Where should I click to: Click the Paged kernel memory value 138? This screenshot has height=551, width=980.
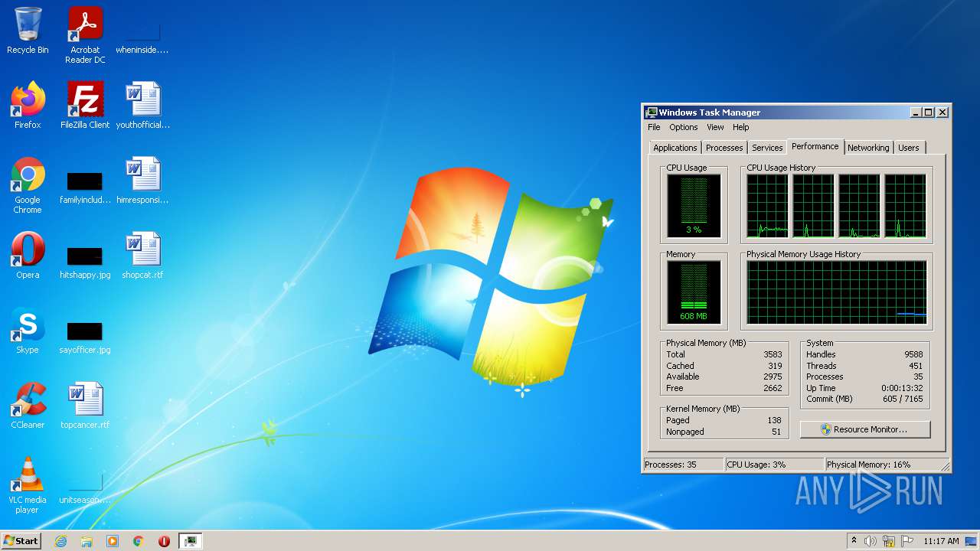774,420
